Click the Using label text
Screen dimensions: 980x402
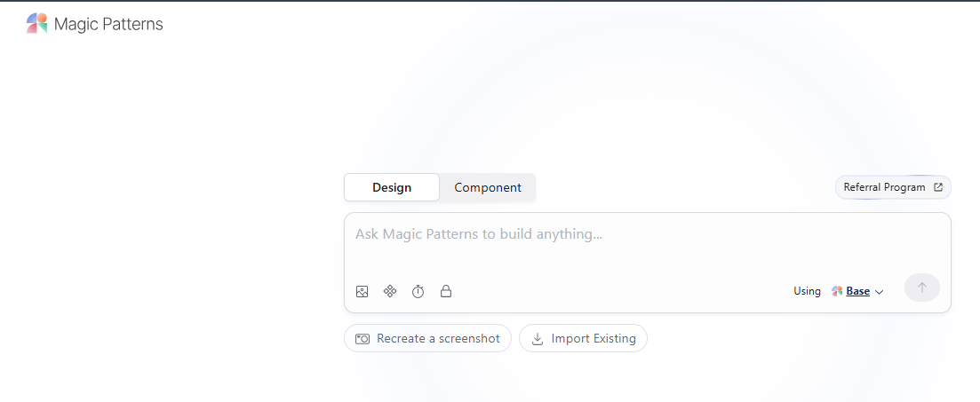tap(807, 291)
